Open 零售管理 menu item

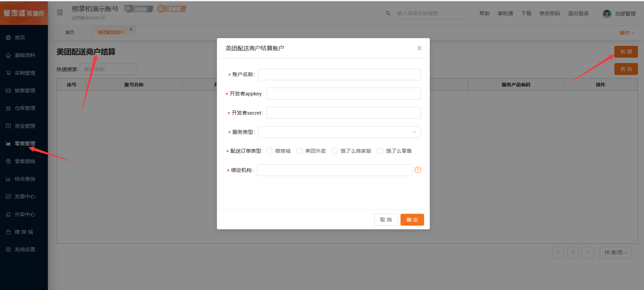25,144
